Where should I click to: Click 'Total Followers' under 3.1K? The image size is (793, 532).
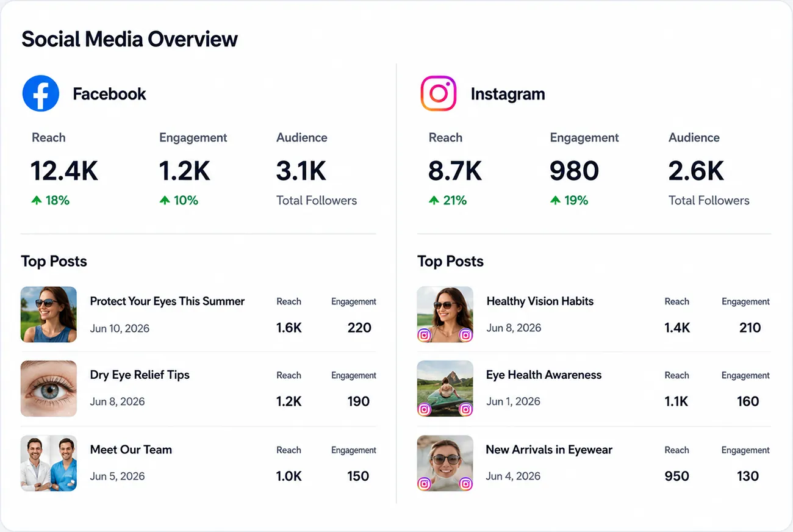317,200
